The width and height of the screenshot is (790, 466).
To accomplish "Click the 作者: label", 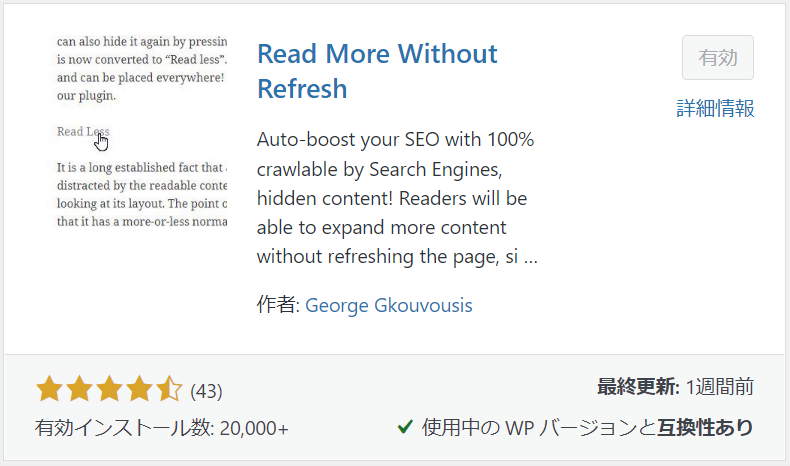I will pos(278,305).
